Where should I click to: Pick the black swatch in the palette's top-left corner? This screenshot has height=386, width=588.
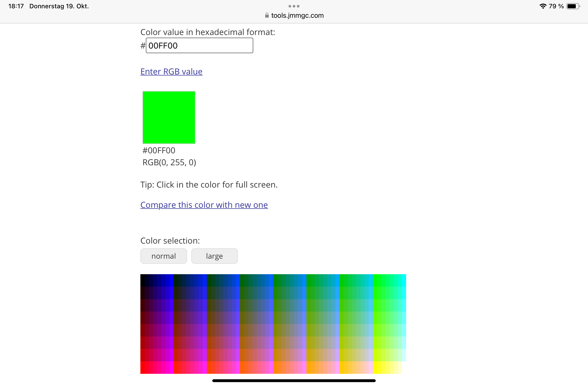click(x=142, y=280)
